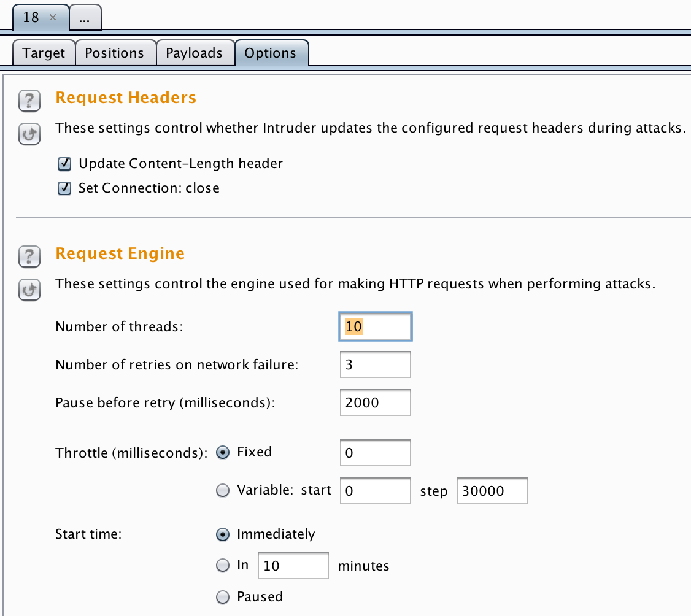
Task: Click the Number of threads field
Action: 376,326
